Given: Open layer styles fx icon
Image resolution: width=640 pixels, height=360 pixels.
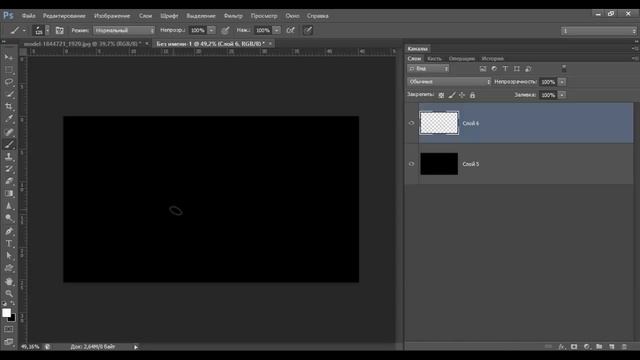Looking at the screenshot, I should click(562, 347).
